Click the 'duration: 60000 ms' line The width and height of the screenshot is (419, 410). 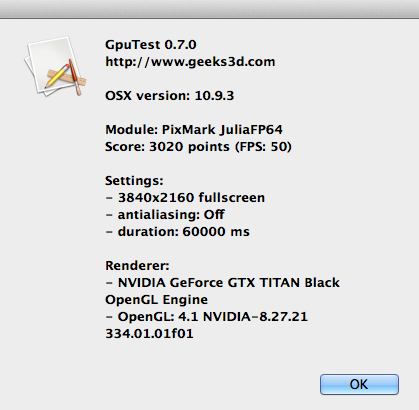pos(177,232)
